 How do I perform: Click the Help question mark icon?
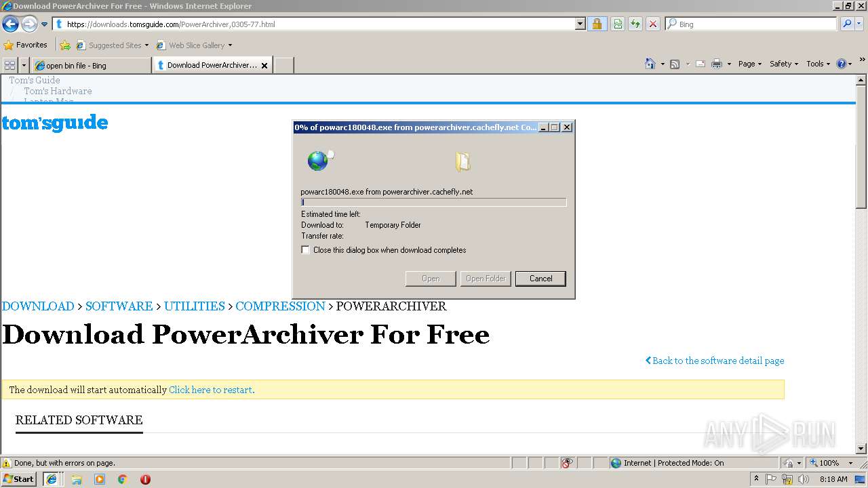(x=842, y=64)
